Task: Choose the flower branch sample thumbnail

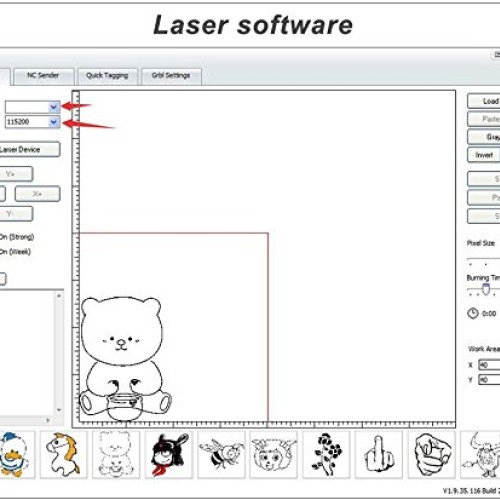Action: [x=326, y=454]
